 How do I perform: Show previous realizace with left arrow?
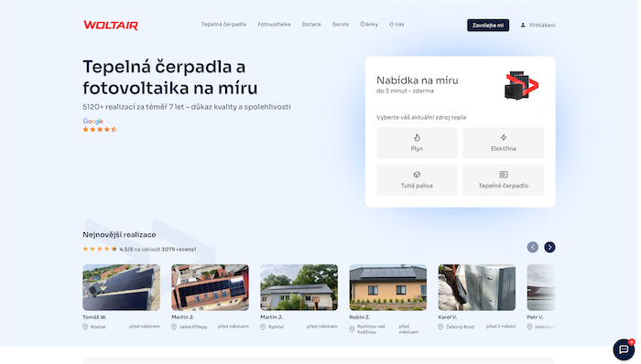(532, 247)
